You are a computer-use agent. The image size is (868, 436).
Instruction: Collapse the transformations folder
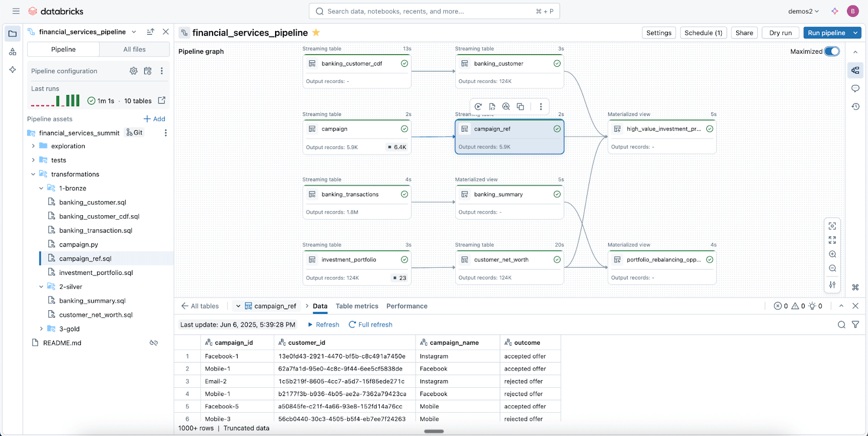click(x=33, y=174)
